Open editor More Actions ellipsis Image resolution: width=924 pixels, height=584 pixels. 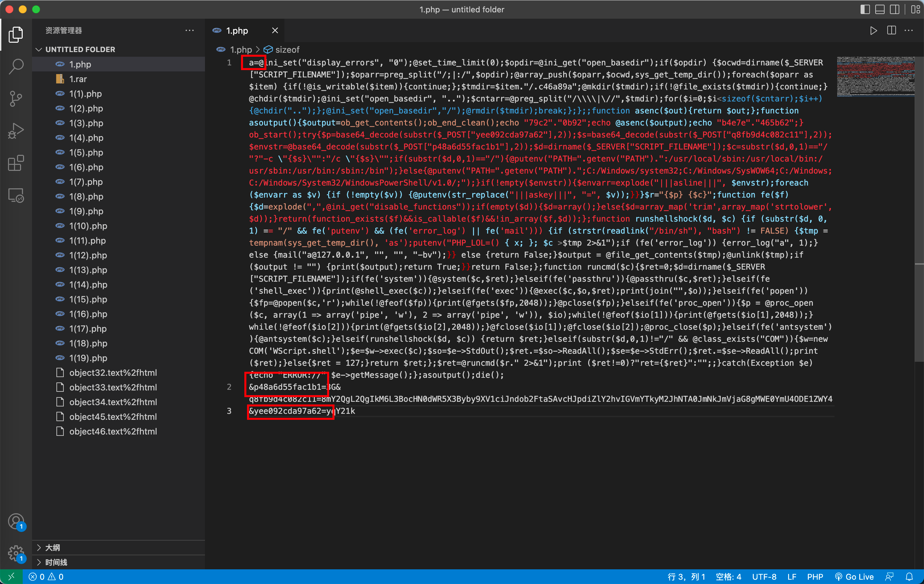tap(909, 30)
